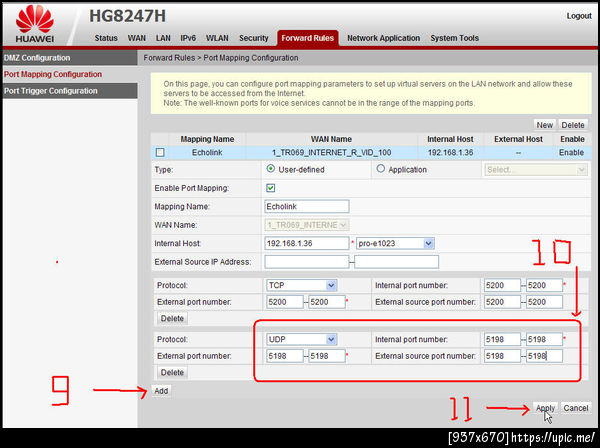Click the TCP external source port start field
The width and height of the screenshot is (600, 448).
[502, 302]
